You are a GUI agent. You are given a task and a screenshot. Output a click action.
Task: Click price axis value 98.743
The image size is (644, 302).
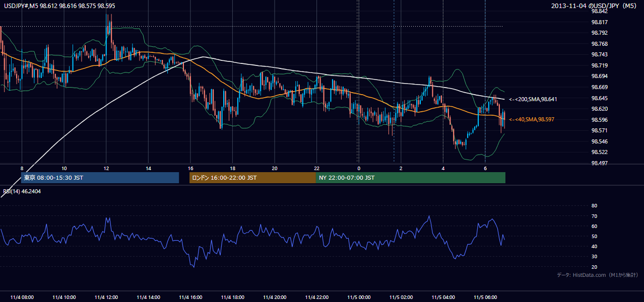point(599,54)
